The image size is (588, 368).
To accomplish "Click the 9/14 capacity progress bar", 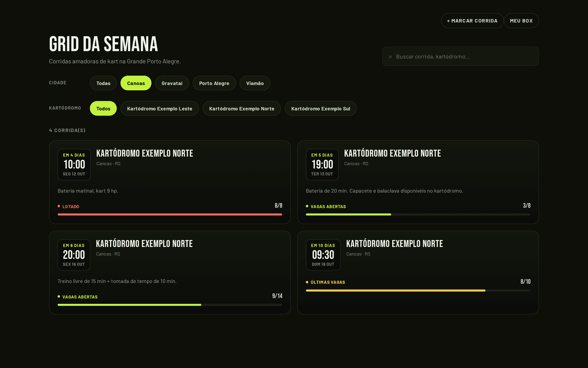I will coord(170,305).
